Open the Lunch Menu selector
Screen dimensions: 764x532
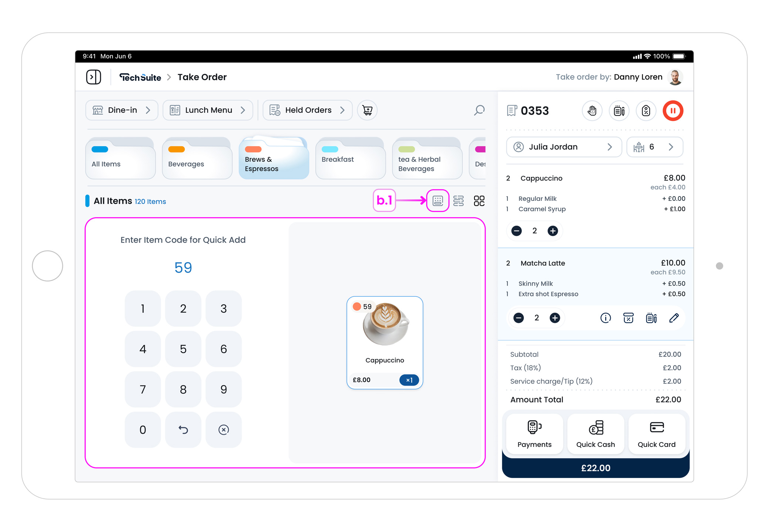[208, 110]
